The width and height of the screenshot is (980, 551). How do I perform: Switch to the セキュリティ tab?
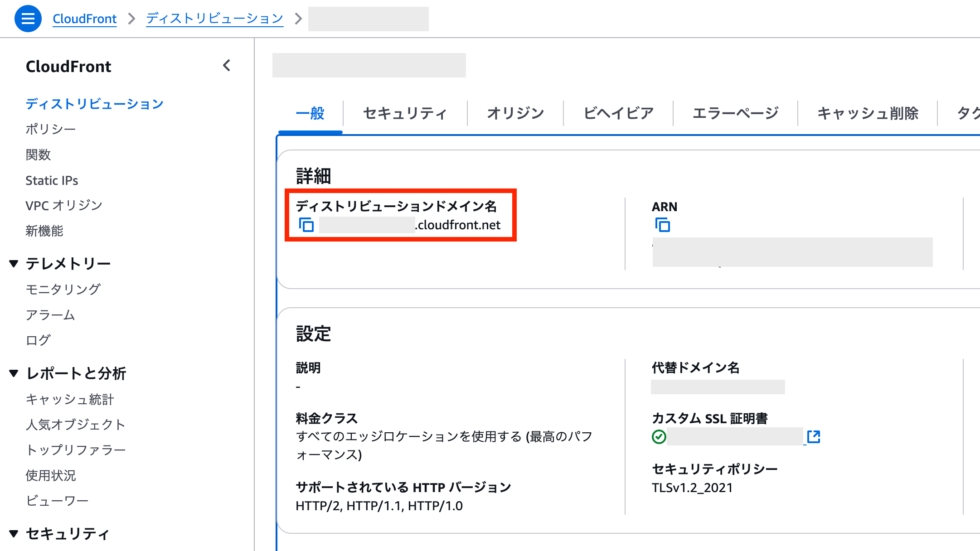(x=405, y=114)
